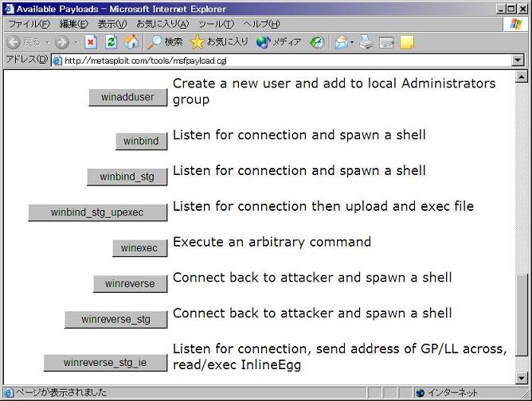
Task: Open Favorites with the star icon
Action: [198, 42]
